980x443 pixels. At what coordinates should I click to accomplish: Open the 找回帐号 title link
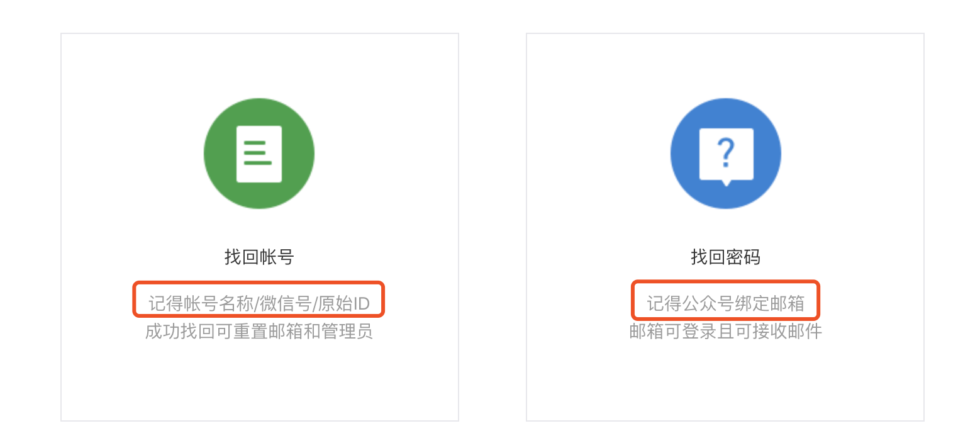[259, 257]
